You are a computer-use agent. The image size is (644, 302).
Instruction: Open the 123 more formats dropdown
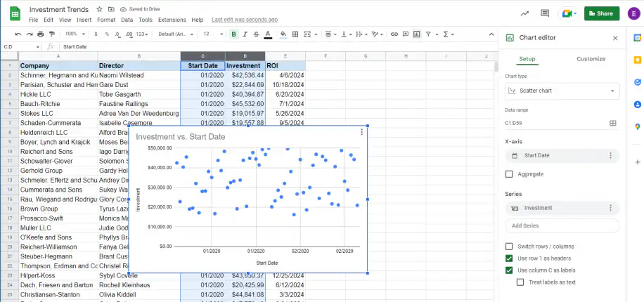click(142, 34)
